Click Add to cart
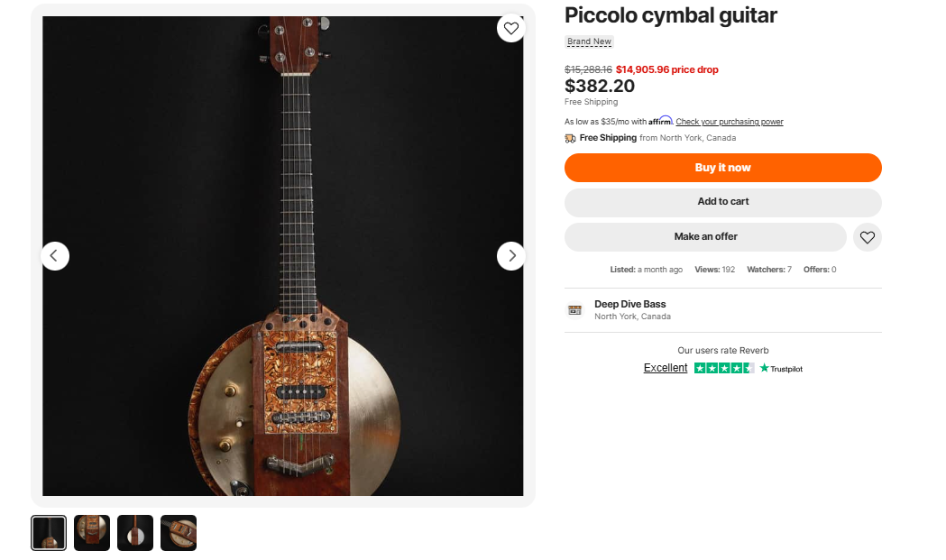 point(722,202)
